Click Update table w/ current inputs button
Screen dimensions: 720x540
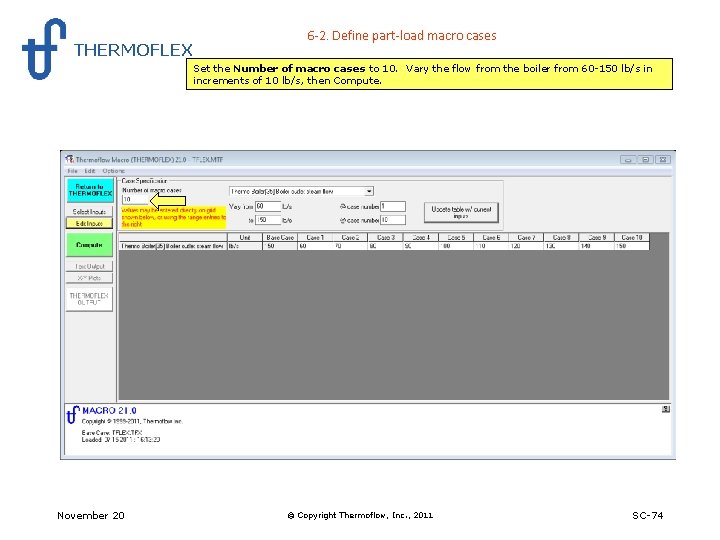coord(461,213)
